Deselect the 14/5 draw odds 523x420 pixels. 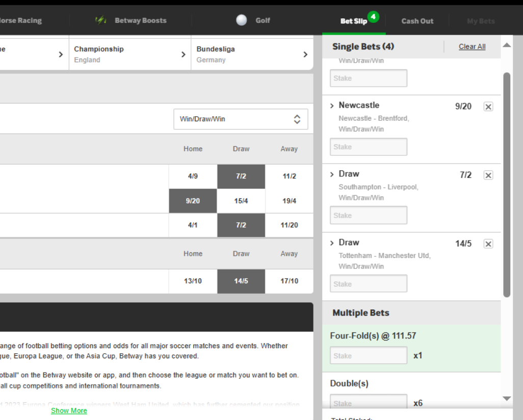(241, 281)
